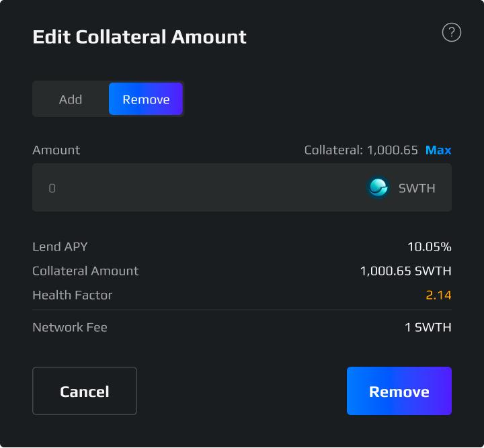The height and width of the screenshot is (448, 484).
Task: Confirm with the blue Remove button
Action: click(x=399, y=391)
